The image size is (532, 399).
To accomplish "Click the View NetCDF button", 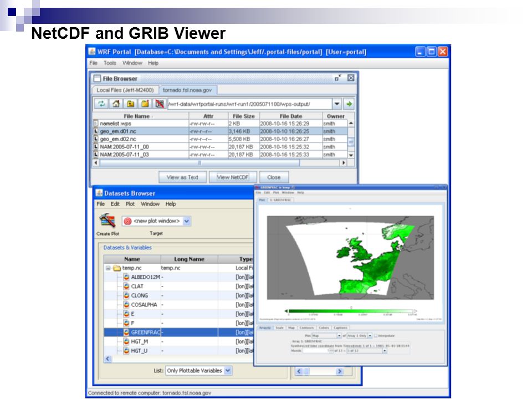I will point(233,177).
